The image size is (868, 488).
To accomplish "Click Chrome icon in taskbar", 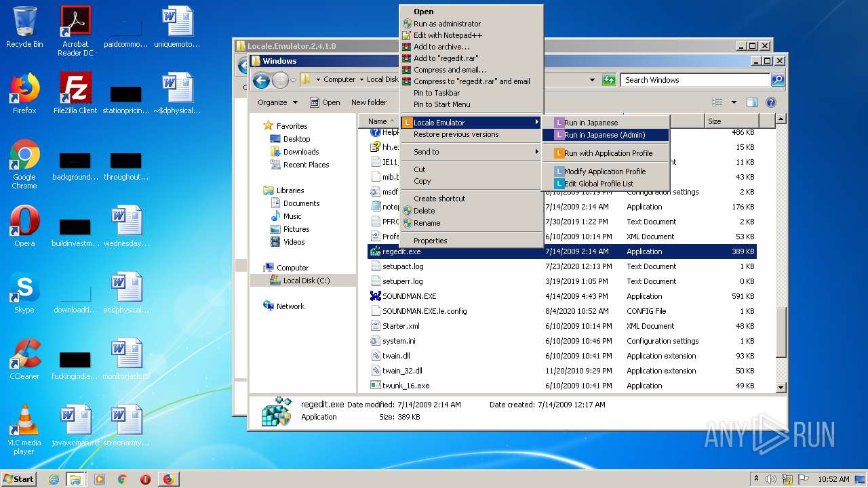I will (x=122, y=479).
